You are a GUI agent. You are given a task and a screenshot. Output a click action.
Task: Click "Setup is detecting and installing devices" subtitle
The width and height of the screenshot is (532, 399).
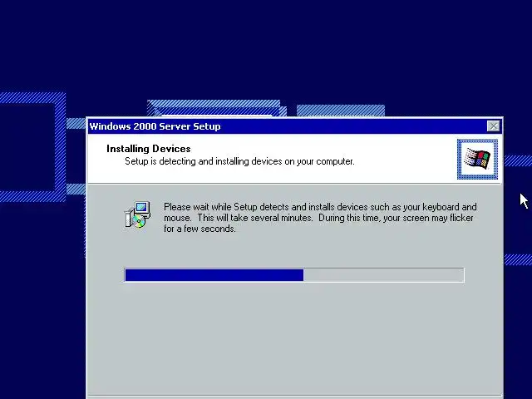[x=239, y=161]
